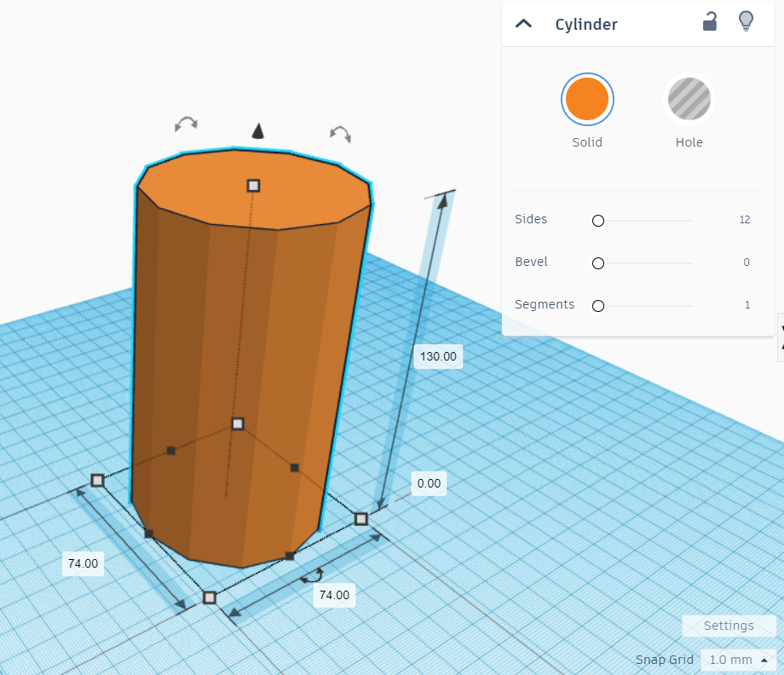This screenshot has height=675, width=784.
Task: Click the Solid label text
Action: pos(587,142)
